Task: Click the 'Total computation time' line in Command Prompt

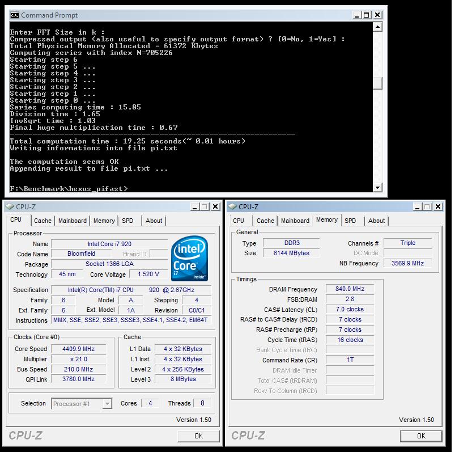Action: click(x=127, y=141)
